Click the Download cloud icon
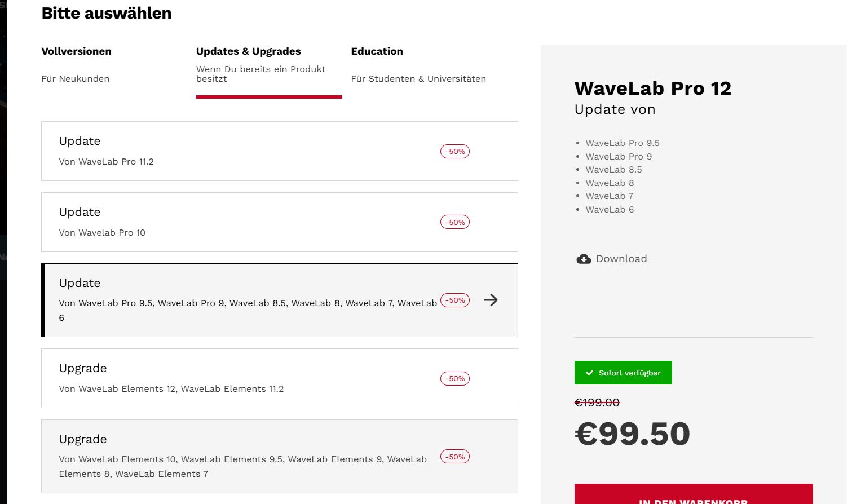Viewport: 852px width, 504px height. pyautogui.click(x=584, y=259)
